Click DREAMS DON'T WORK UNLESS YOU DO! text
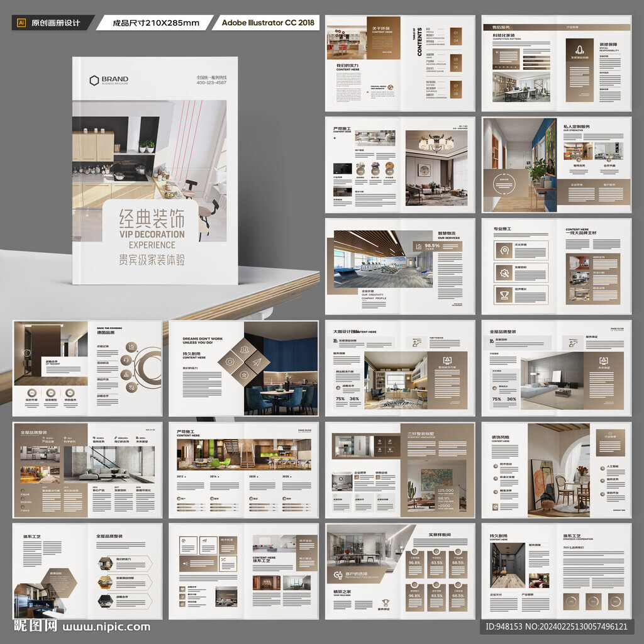644x644 pixels. click(203, 340)
